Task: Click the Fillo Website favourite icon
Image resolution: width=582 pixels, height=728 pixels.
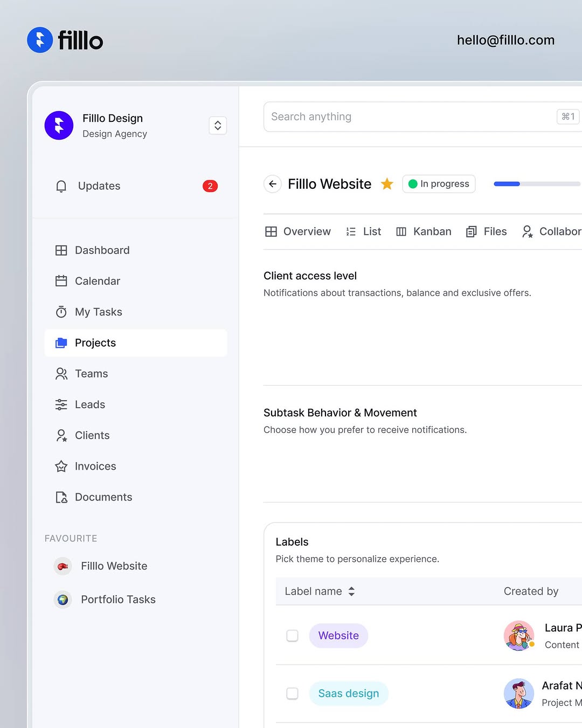Action: click(63, 566)
